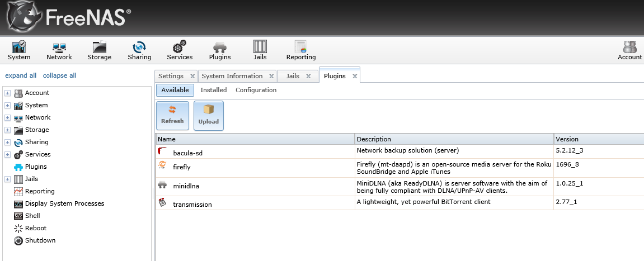Click the Jails icon in the sidebar tree
Image resolution: width=644 pixels, height=261 pixels.
[x=18, y=179]
